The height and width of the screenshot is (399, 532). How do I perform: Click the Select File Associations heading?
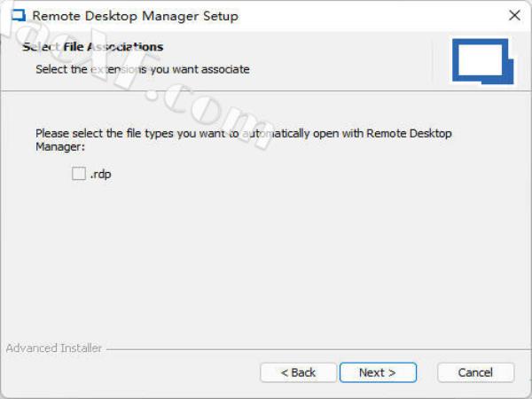click(93, 46)
